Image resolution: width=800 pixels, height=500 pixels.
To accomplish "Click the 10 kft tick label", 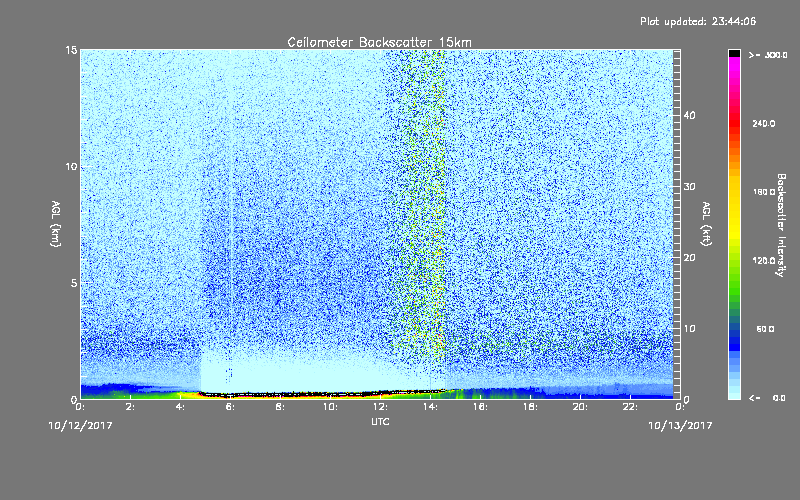I will pyautogui.click(x=689, y=329).
